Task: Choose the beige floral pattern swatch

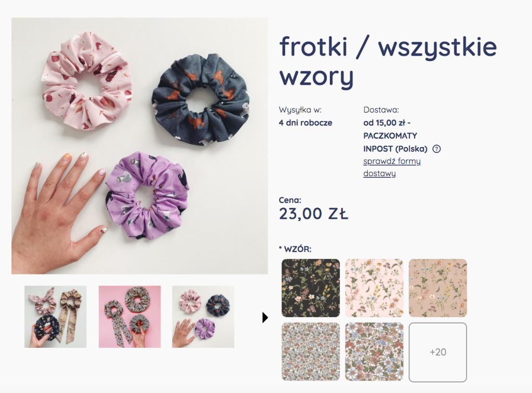Action: tap(437, 288)
